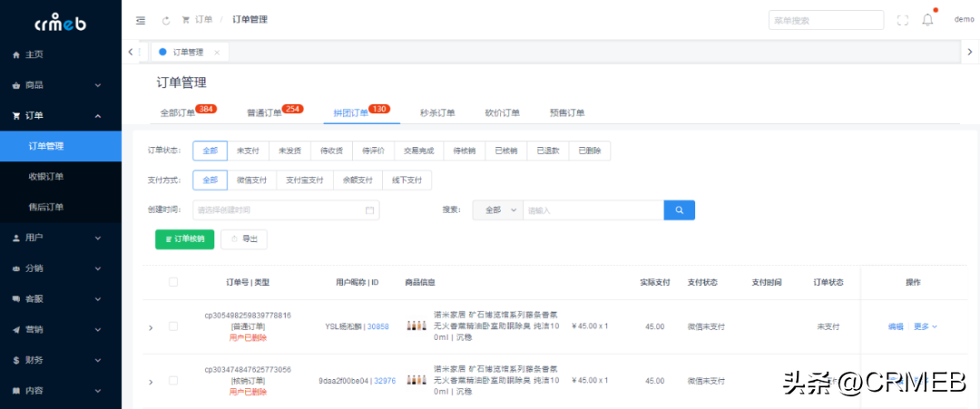Filter by 微信支付 payment
Screen dimensions: 980x409
(x=252, y=180)
